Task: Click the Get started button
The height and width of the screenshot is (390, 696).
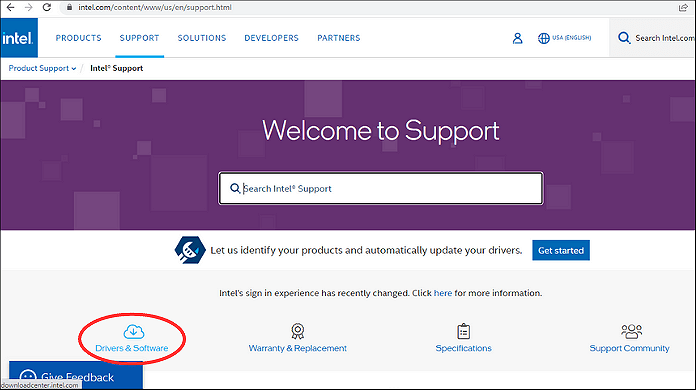Action: coord(561,250)
